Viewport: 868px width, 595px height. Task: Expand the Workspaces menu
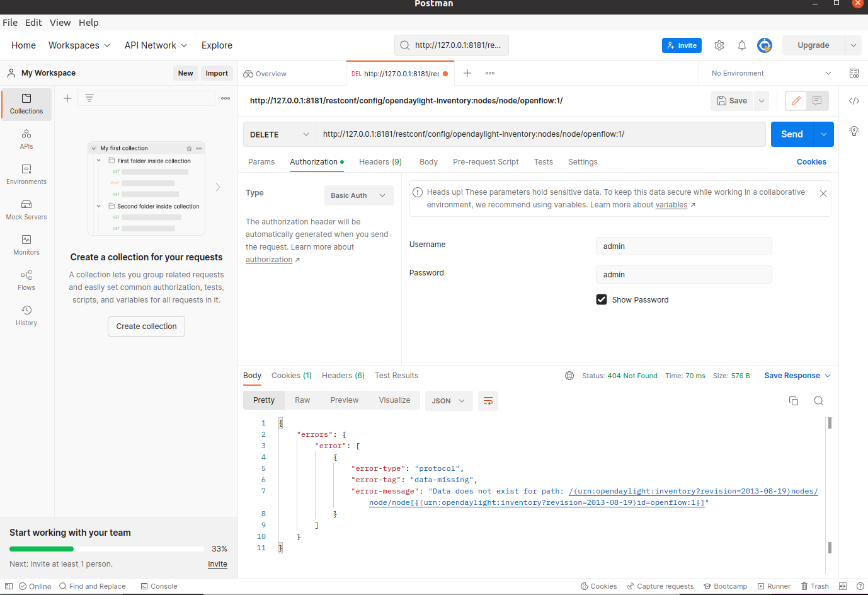pyautogui.click(x=79, y=45)
